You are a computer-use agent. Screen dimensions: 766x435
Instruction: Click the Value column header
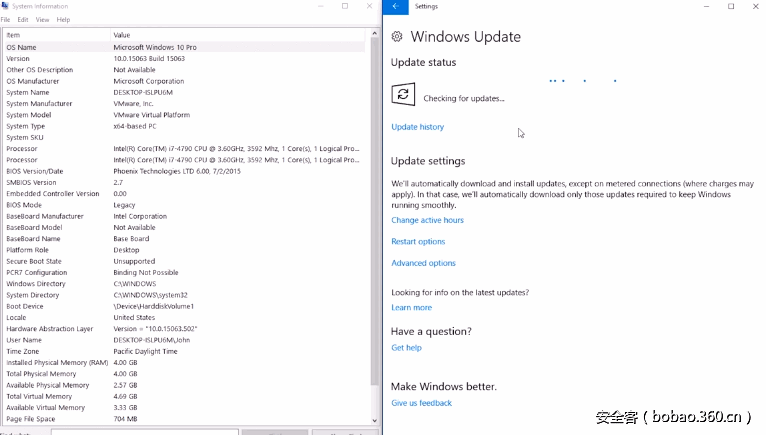pyautogui.click(x=238, y=35)
